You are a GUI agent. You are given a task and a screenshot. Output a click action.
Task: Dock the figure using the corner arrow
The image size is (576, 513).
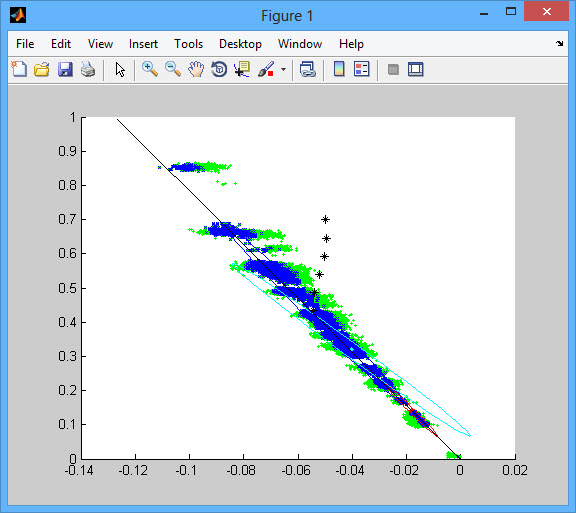click(x=559, y=44)
